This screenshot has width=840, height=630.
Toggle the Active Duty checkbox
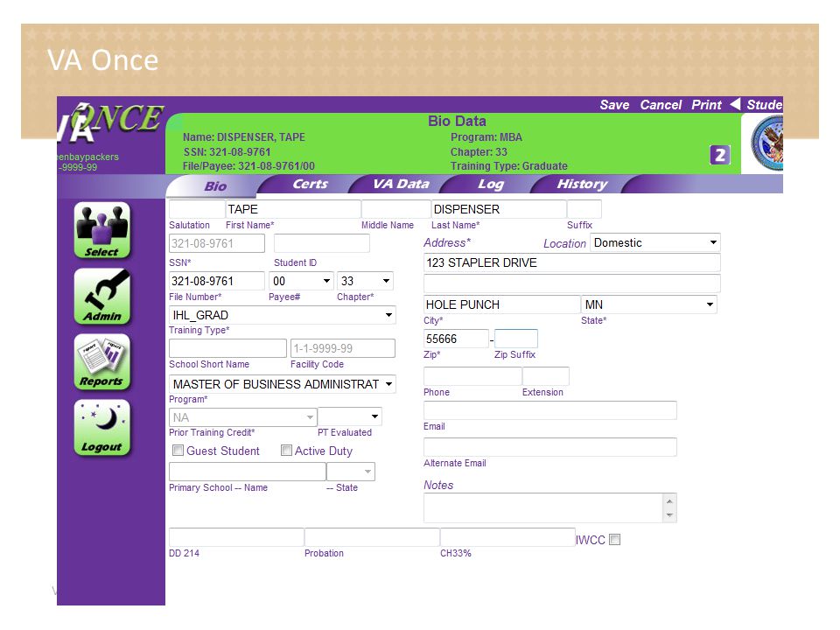pos(287,450)
